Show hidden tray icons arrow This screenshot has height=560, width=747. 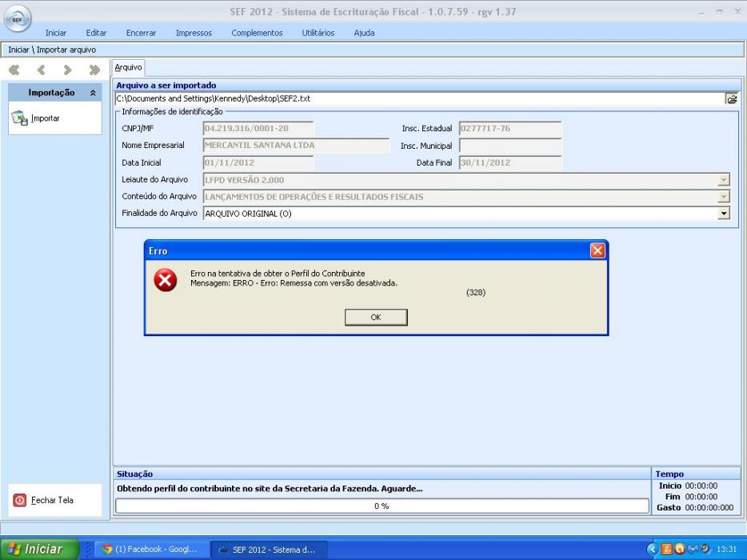(653, 549)
